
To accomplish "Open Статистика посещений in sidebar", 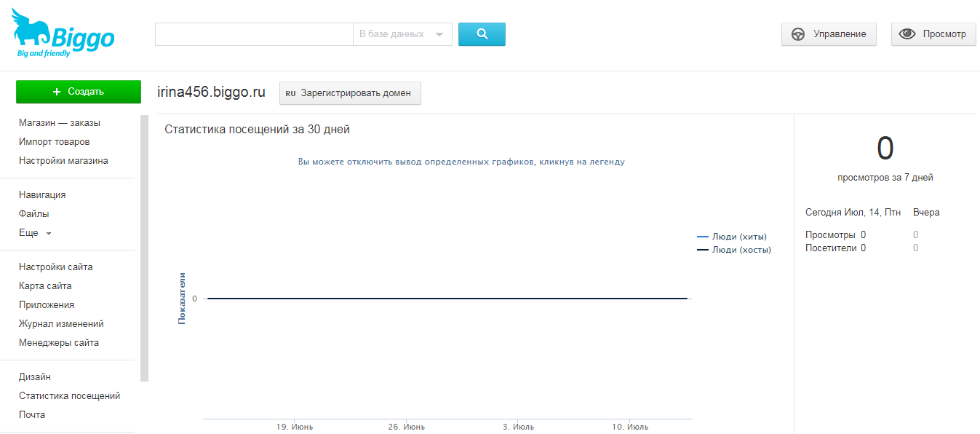I will click(70, 396).
